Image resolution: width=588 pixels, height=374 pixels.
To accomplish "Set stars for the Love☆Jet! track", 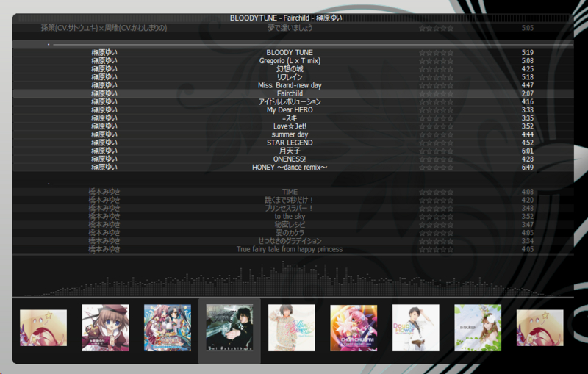I will tap(436, 126).
